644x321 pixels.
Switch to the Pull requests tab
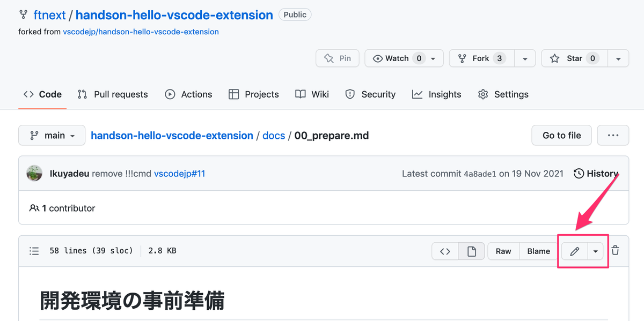point(113,94)
